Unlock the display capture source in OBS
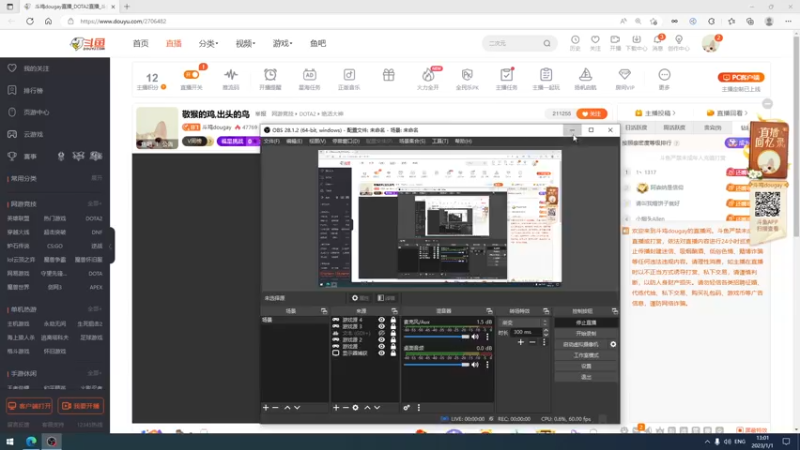The image size is (800, 450). coord(393,353)
